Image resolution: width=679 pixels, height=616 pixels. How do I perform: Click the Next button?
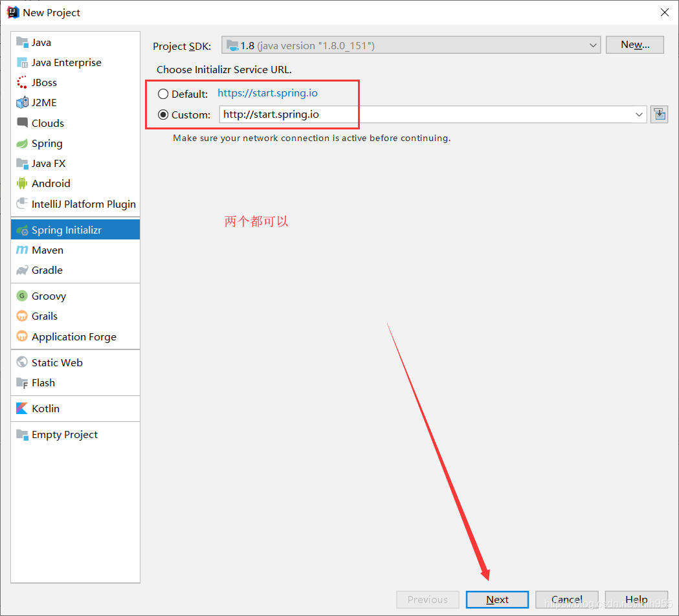point(497,600)
